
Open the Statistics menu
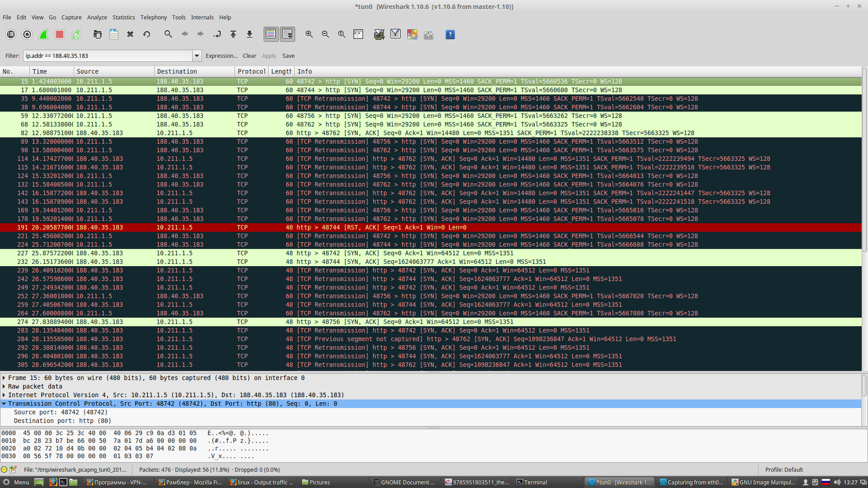point(123,17)
